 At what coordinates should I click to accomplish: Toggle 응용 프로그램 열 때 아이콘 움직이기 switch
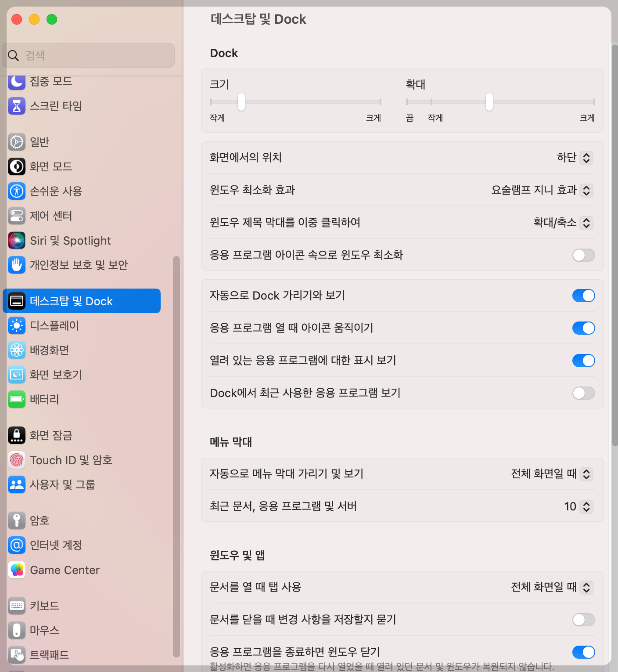point(583,328)
